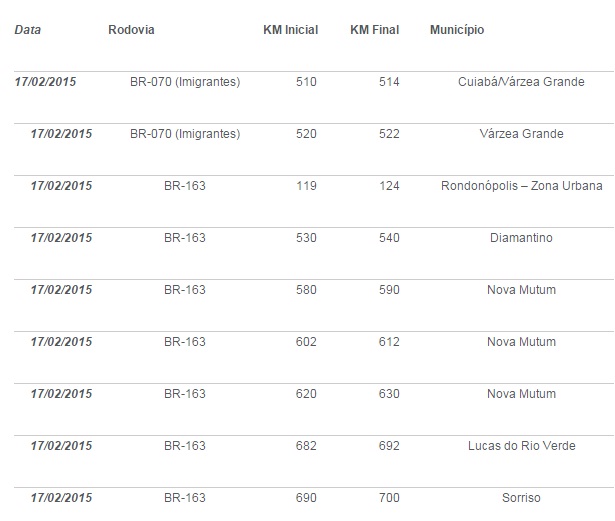615x521 pixels.
Task: Click Rondonópolis – Zona Urbana cell
Action: click(x=521, y=186)
